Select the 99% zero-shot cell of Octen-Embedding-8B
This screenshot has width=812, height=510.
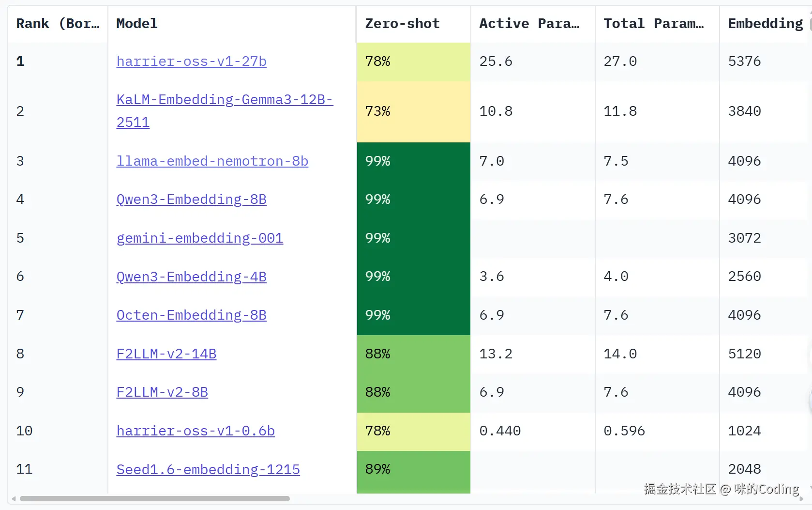pos(414,315)
